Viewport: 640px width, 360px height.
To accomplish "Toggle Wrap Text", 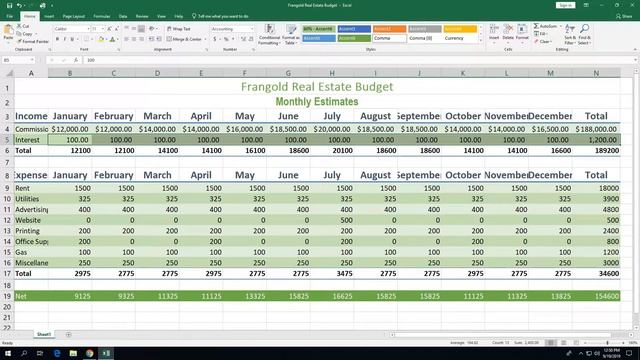I will (179, 29).
